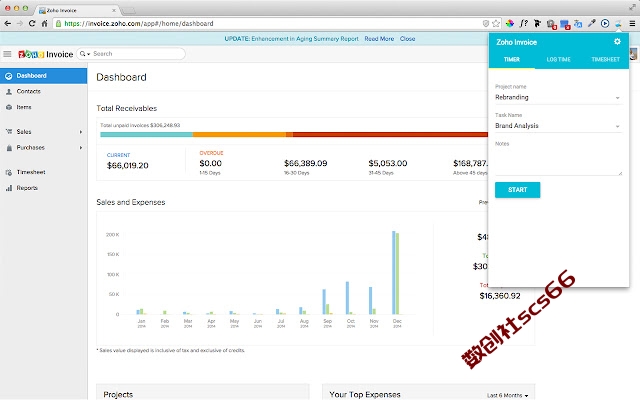Click the $5,053.00 overdue amount
This screenshot has width=640, height=400.
[x=388, y=163]
